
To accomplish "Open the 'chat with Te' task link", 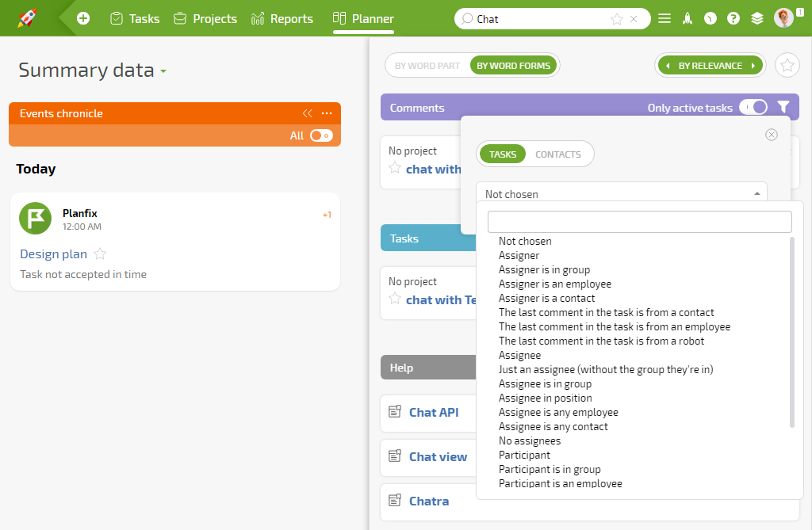I will coord(441,299).
